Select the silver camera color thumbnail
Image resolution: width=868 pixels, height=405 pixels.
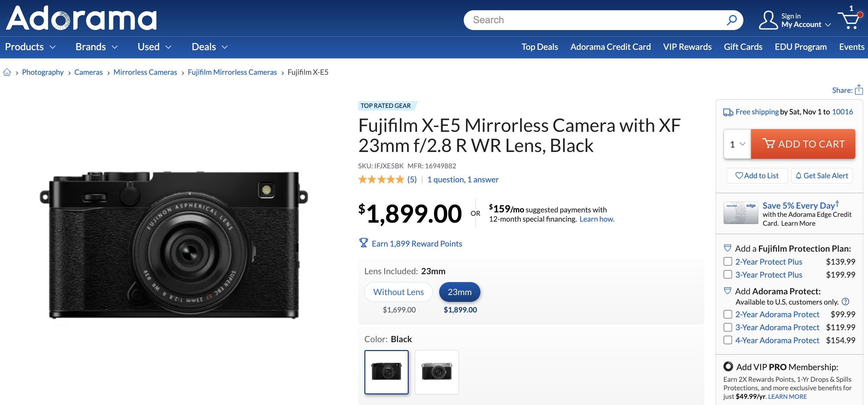pyautogui.click(x=437, y=372)
